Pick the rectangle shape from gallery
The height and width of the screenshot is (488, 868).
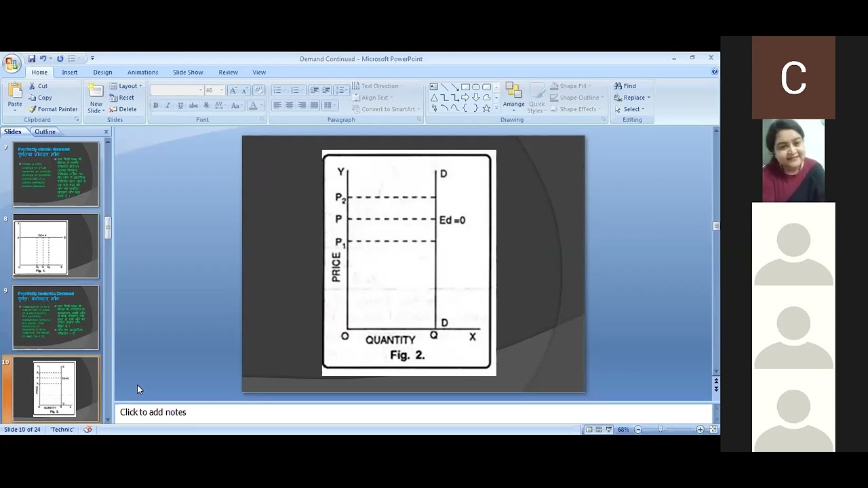465,87
